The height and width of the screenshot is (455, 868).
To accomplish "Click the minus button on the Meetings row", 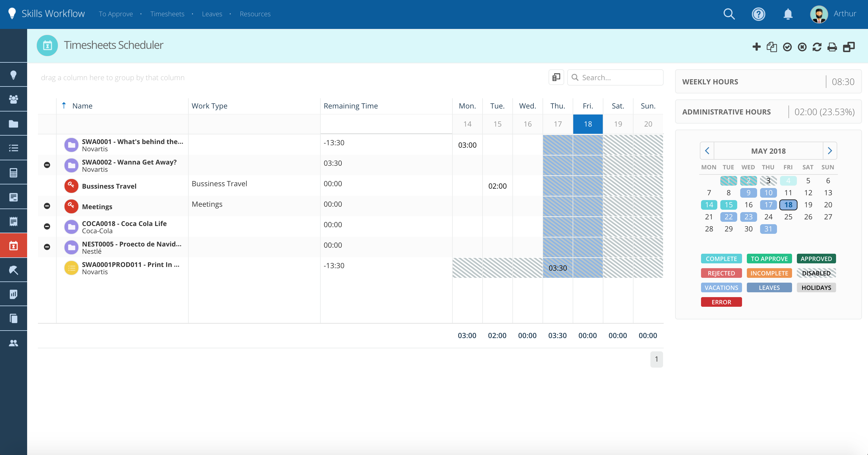I will tap(47, 206).
